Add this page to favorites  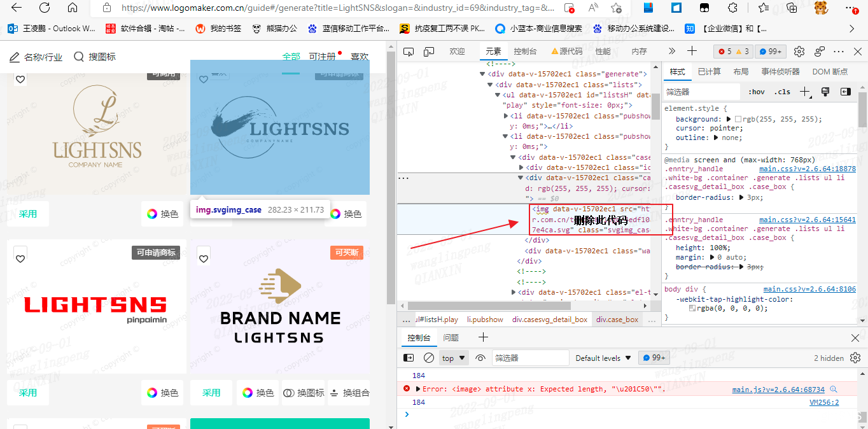click(616, 8)
